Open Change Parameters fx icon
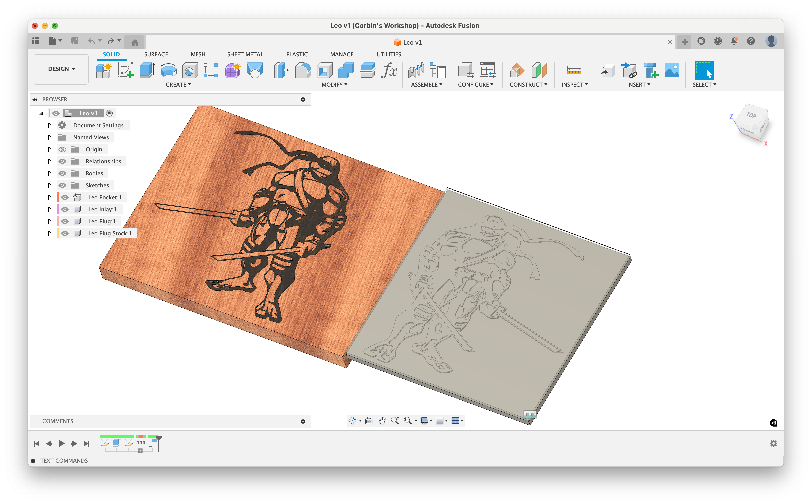 coord(389,71)
